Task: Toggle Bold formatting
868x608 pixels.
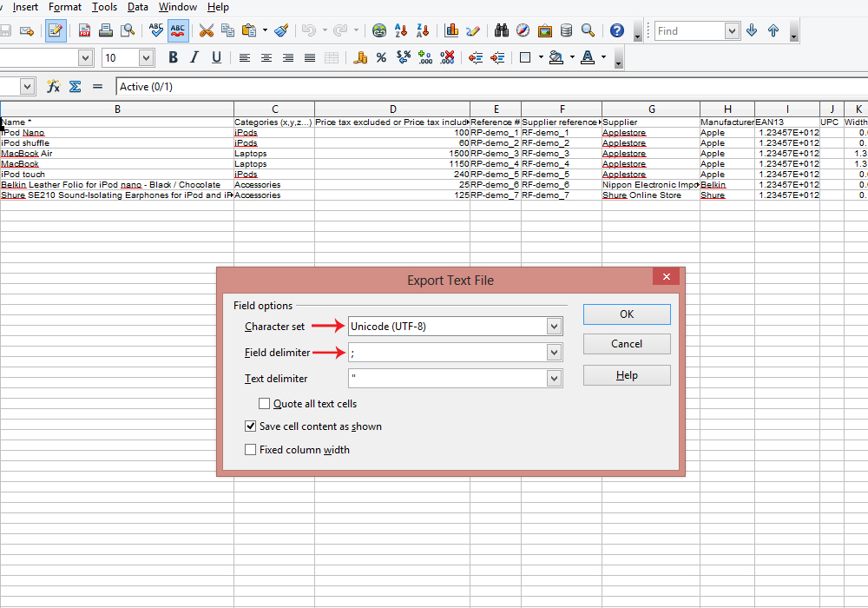Action: click(174, 57)
